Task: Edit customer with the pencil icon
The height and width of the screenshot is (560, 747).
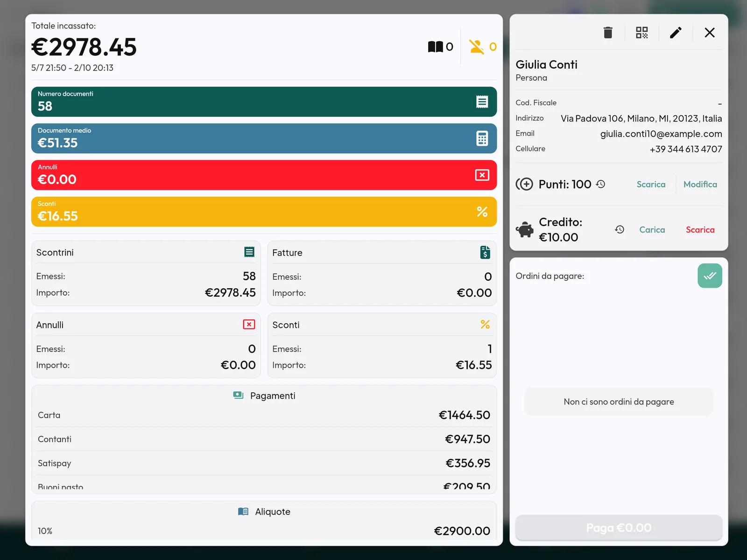Action: (x=676, y=33)
